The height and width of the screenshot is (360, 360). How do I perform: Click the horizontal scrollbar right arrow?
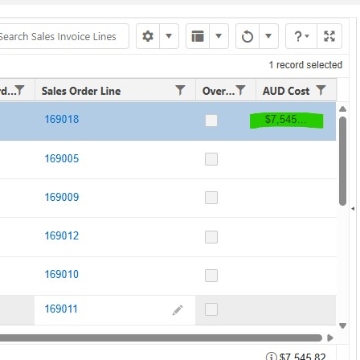pos(330,338)
